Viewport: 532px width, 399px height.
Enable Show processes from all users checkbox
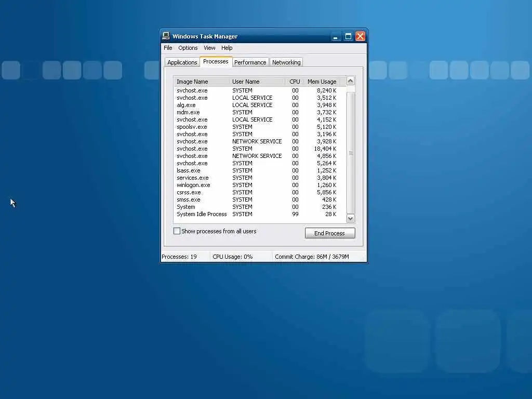177,231
